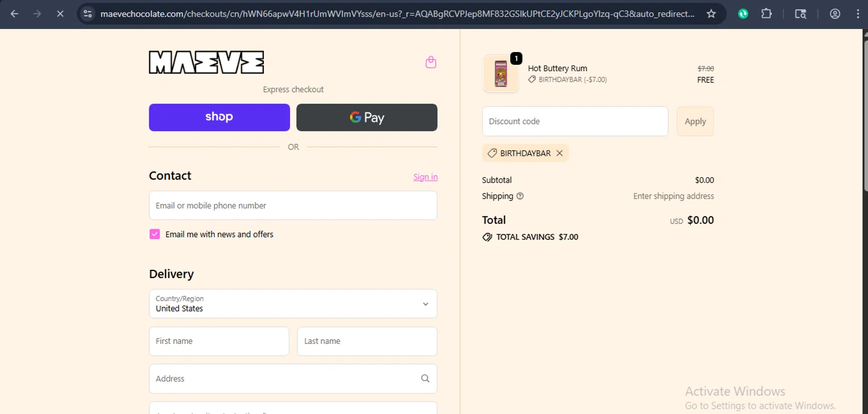The height and width of the screenshot is (414, 868).
Task: Click the Discount code field
Action: point(575,122)
